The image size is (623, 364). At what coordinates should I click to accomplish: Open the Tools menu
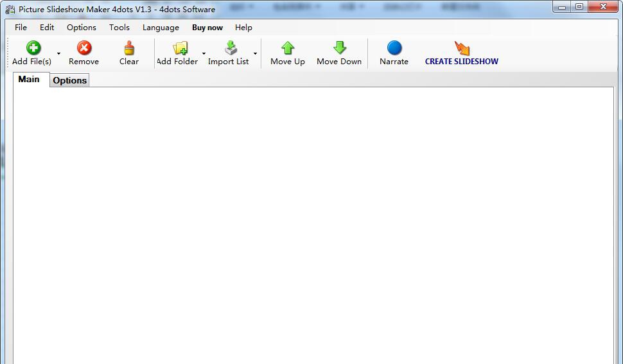pos(119,28)
